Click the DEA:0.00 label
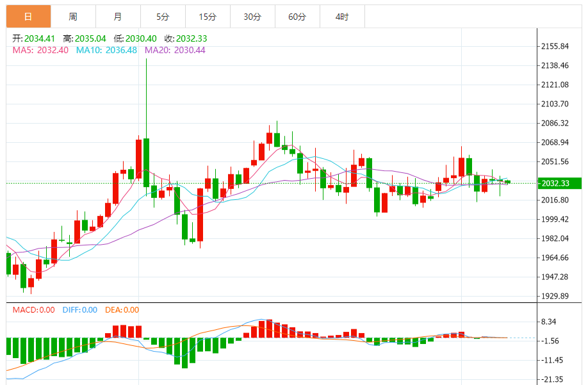The height and width of the screenshot is (385, 588). (122, 310)
